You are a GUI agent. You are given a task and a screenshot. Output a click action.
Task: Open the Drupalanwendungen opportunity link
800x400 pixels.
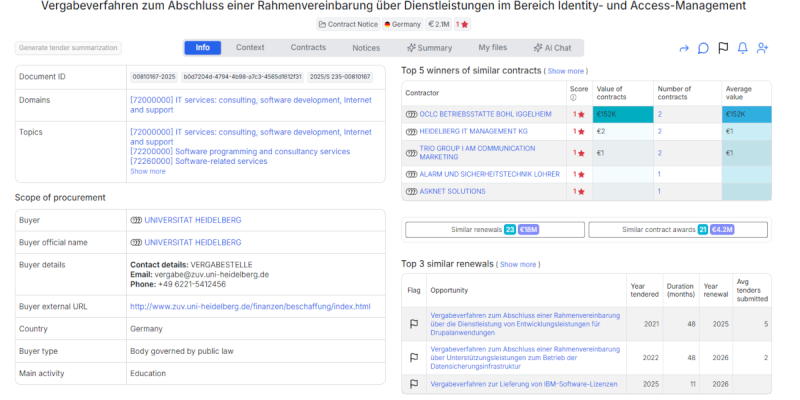[x=525, y=324]
